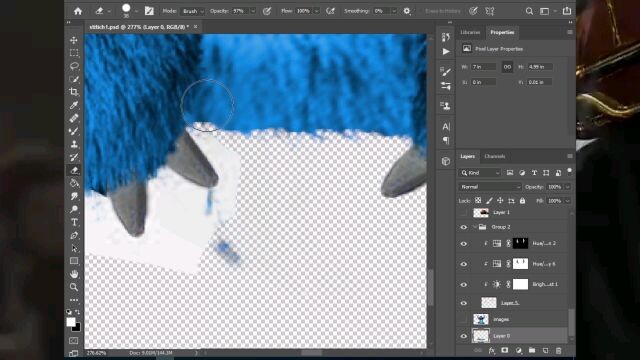Viewport: 640px width, 360px height.
Task: Click the foreground color swatch
Action: pos(71,322)
